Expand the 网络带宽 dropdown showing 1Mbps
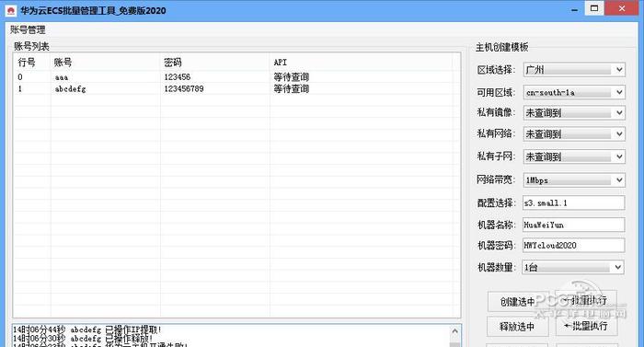 coord(574,180)
